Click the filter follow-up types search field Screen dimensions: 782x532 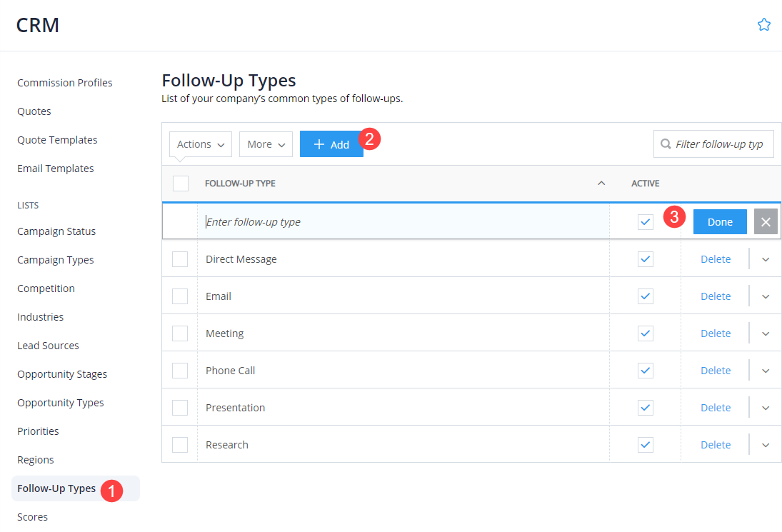tap(714, 144)
